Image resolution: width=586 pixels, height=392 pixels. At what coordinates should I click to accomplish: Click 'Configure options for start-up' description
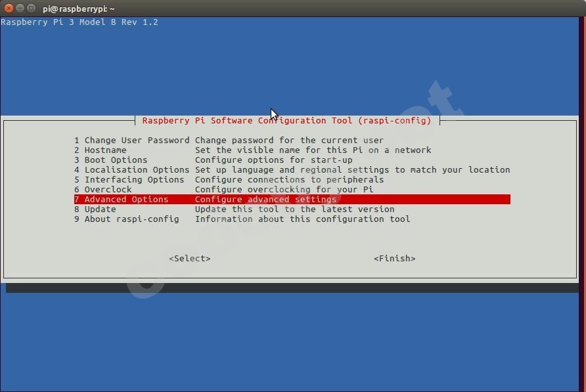coord(273,160)
